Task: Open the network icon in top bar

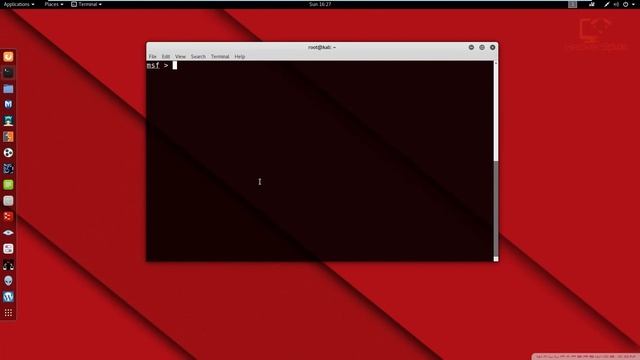Action: tap(591, 4)
